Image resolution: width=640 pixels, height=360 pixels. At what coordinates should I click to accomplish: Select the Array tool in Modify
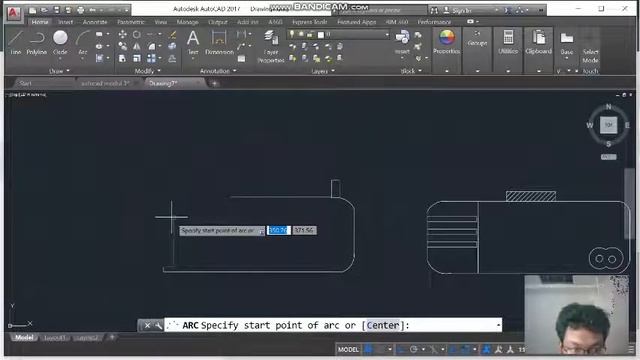151,58
